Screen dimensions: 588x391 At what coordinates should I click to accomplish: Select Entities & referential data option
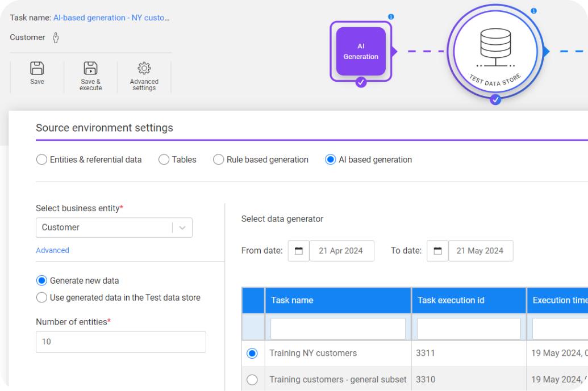coord(42,159)
